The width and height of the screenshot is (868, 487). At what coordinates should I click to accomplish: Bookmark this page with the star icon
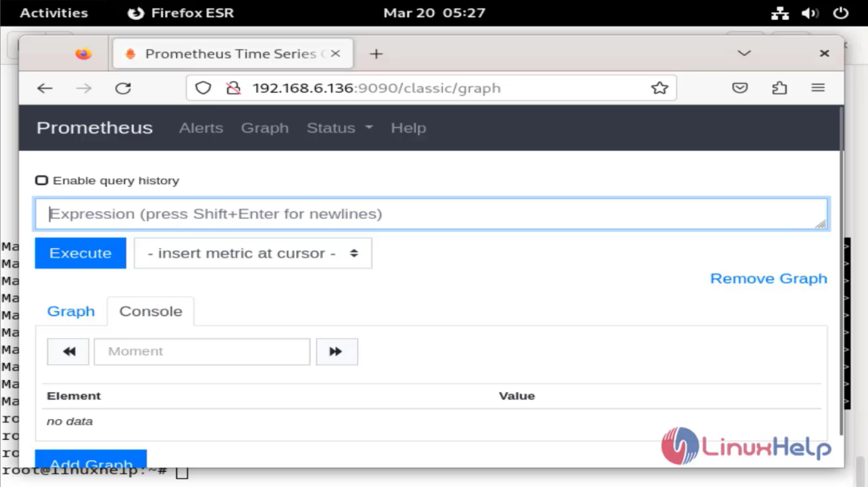pos(659,88)
